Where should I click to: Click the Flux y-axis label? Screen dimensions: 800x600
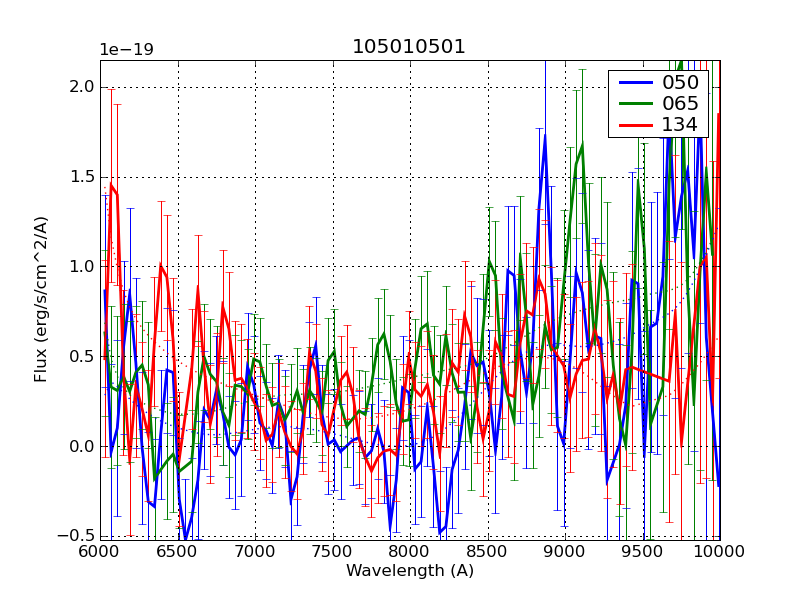tap(41, 300)
